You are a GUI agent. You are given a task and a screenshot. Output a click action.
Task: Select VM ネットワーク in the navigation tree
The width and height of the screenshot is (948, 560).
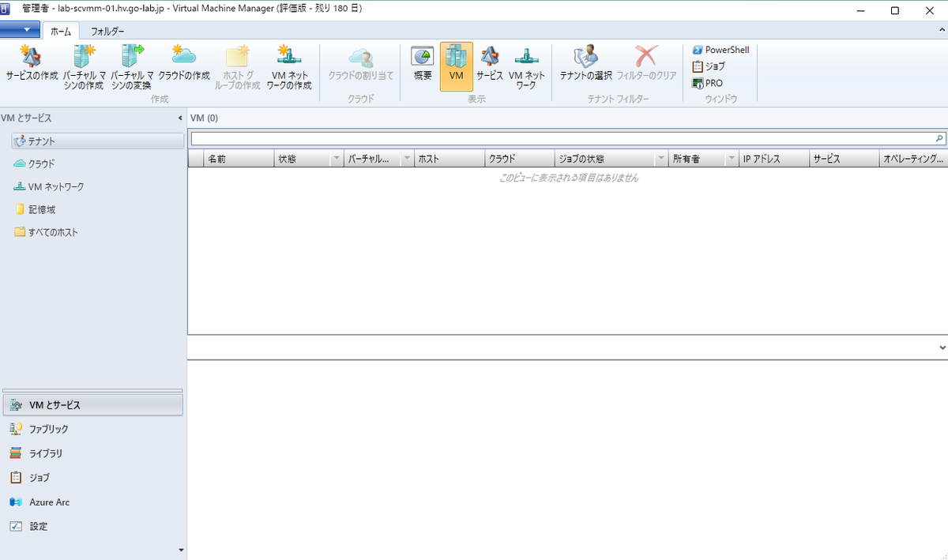[x=48, y=186]
